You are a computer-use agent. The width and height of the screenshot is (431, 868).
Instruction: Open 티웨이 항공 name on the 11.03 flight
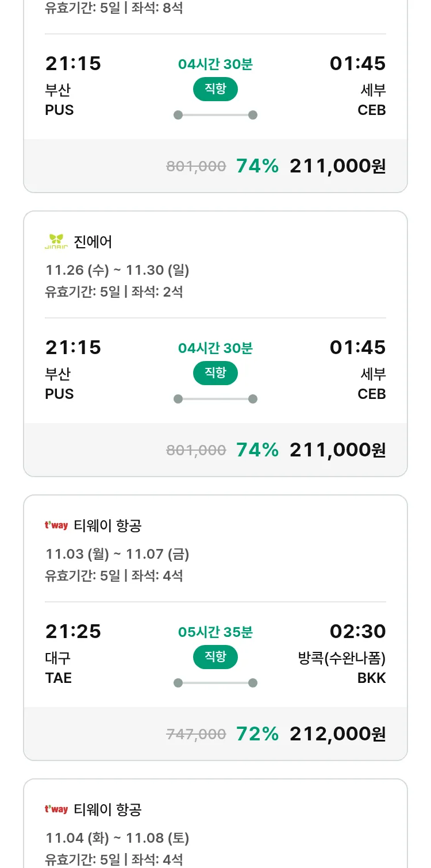[x=107, y=525]
